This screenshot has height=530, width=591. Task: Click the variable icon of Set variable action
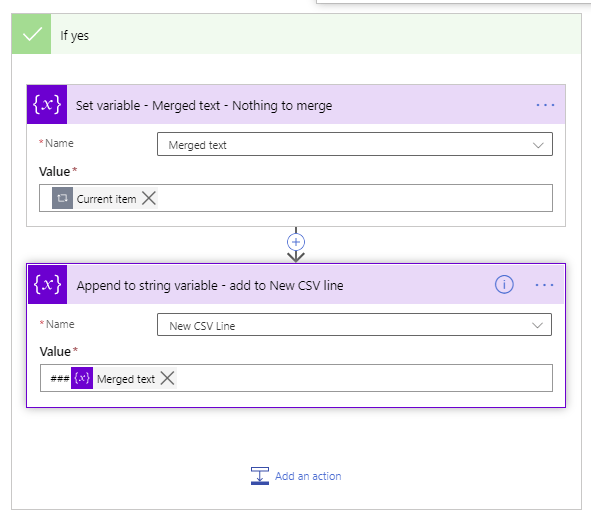point(47,104)
